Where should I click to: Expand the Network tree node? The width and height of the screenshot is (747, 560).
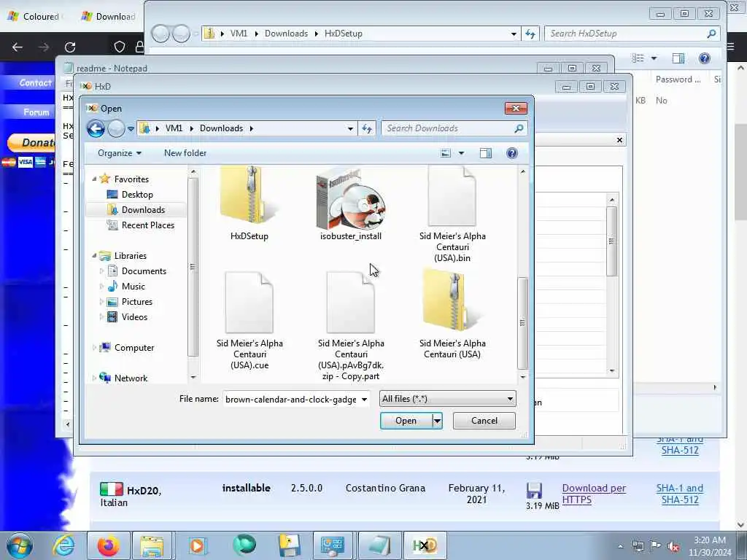(x=94, y=378)
